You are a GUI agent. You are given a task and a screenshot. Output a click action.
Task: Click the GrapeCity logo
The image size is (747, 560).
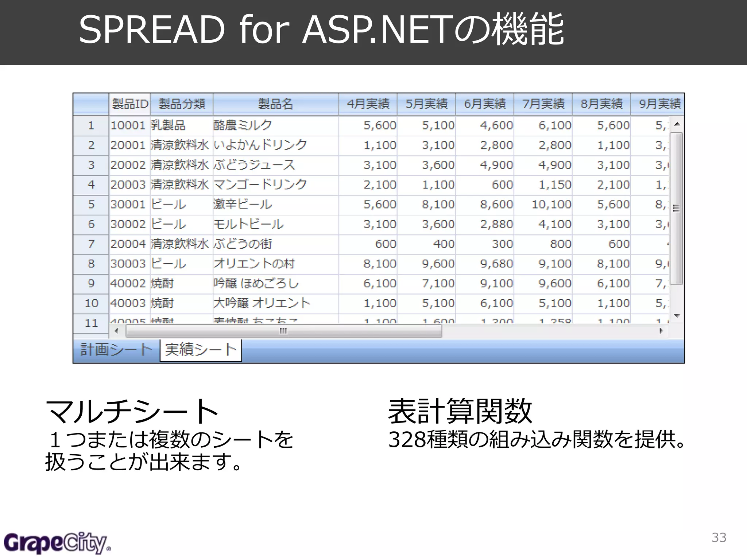[57, 543]
